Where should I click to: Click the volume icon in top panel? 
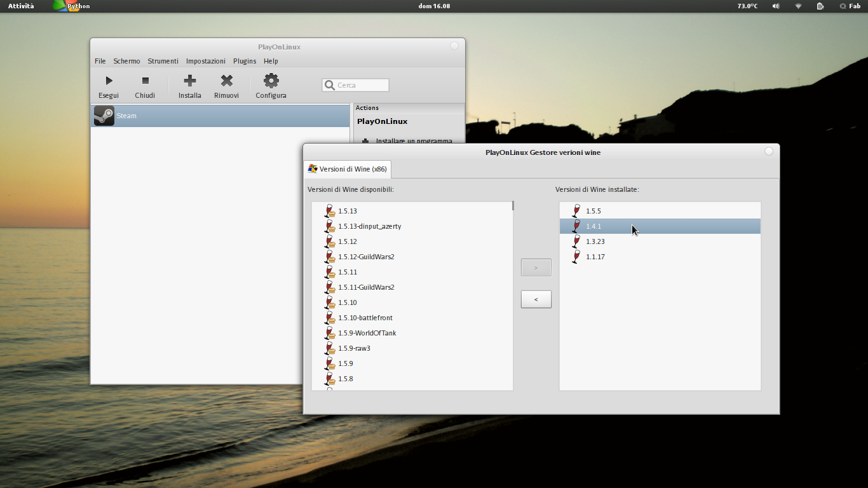776,6
